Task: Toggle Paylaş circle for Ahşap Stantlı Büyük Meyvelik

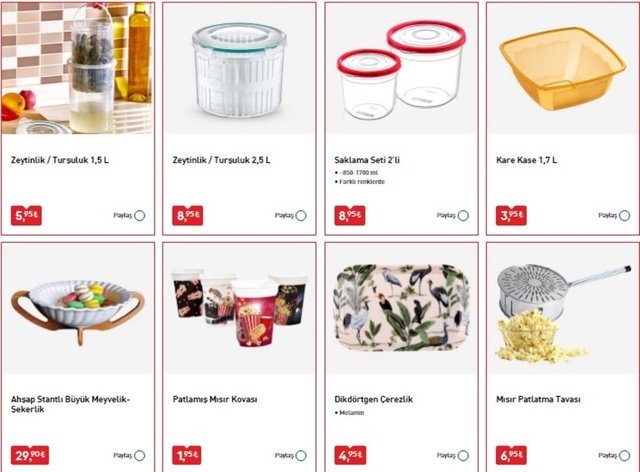Action: tap(140, 455)
